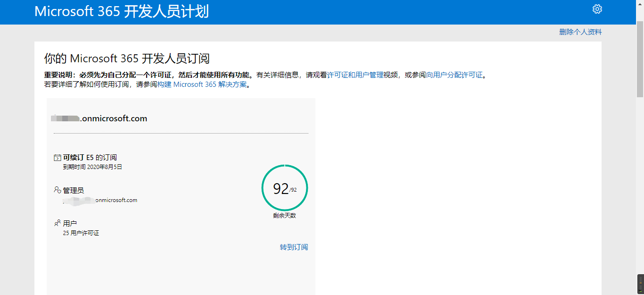
Task: Open the 构建 Microsoft 365 解决方案 link
Action: pos(202,84)
